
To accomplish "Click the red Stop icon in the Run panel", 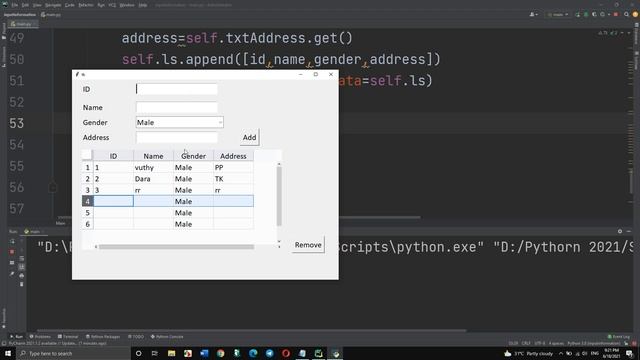I will (x=12, y=252).
